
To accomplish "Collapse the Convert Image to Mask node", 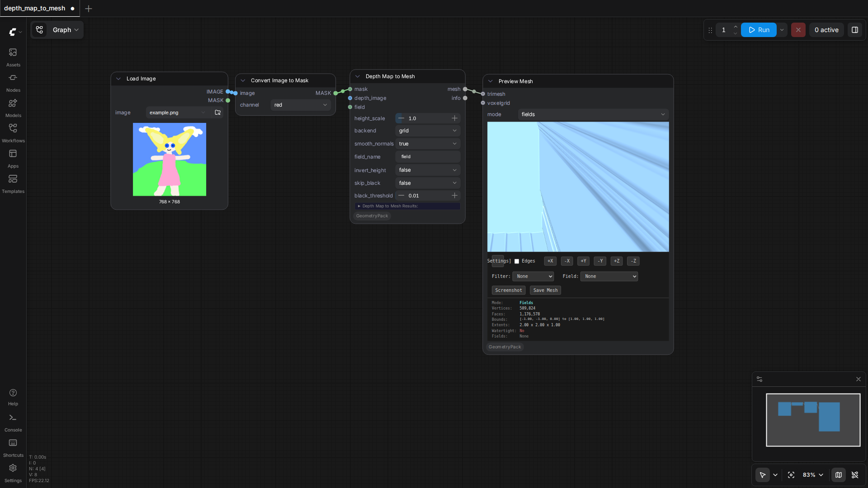I will pos(243,80).
